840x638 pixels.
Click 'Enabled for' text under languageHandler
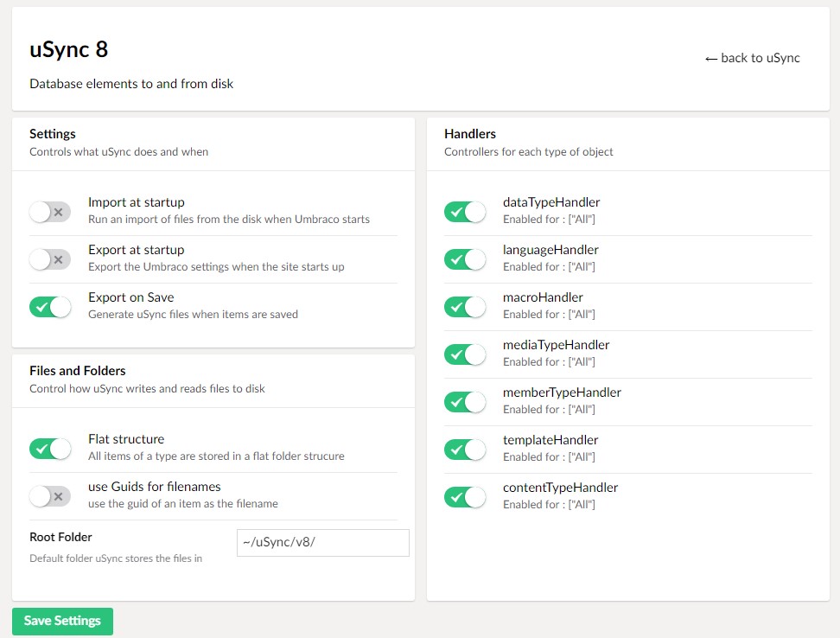pos(549,267)
